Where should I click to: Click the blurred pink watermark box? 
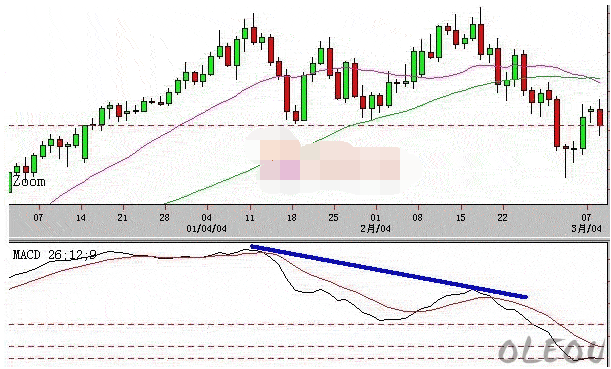point(331,162)
